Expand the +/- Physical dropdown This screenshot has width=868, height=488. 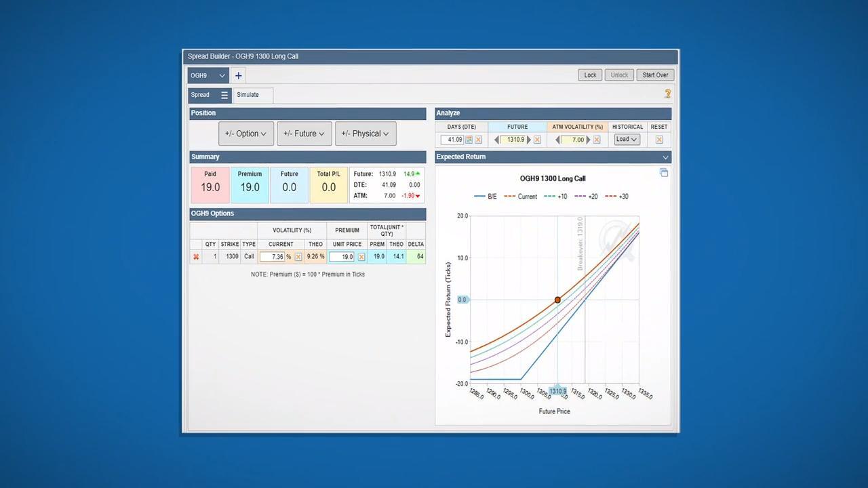(x=366, y=134)
